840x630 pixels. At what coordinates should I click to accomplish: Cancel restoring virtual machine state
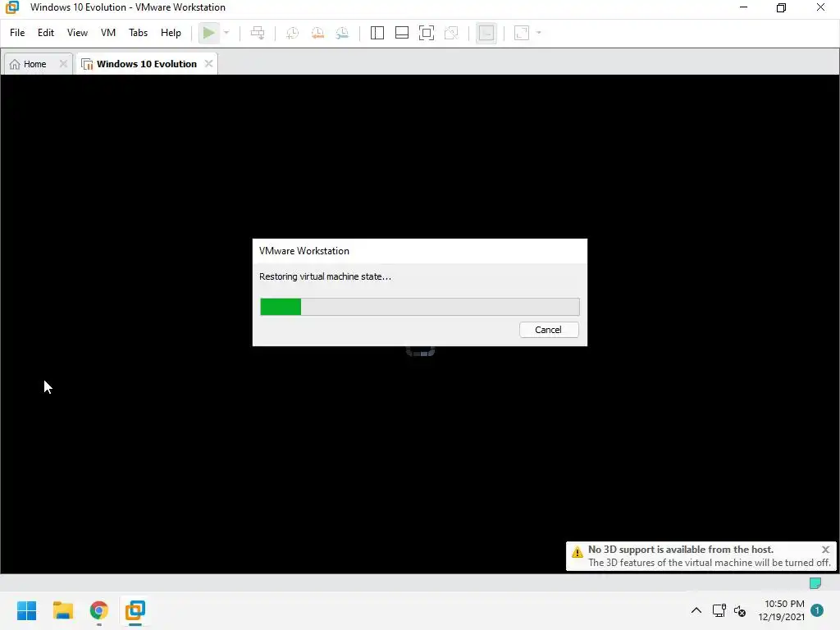click(549, 330)
